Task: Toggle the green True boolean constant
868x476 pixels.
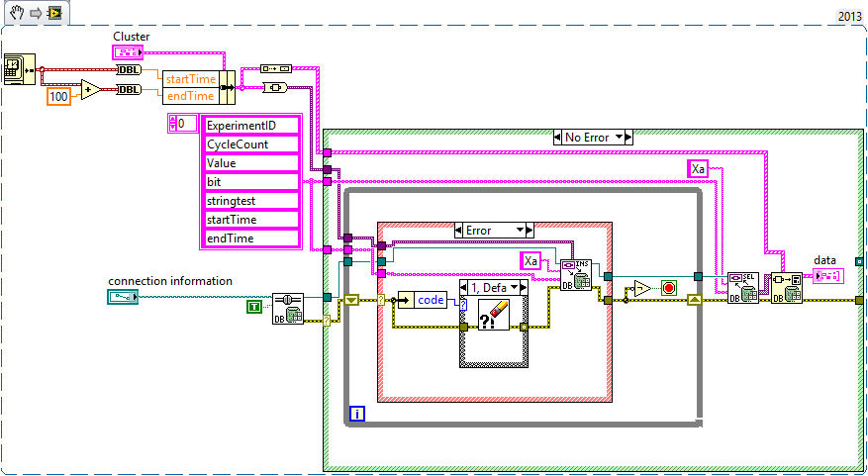Action: coord(253,308)
